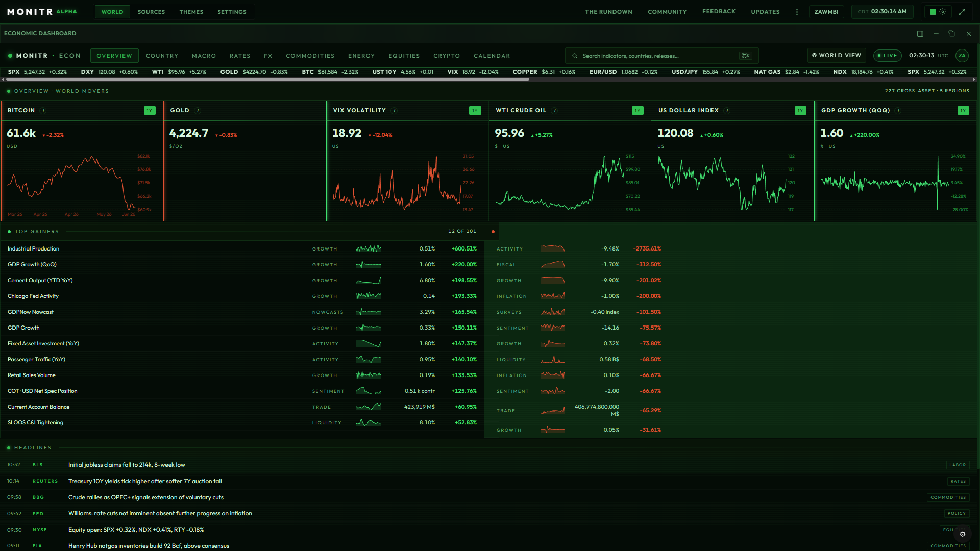
Task: Open the three-dot more options menu
Action: [x=797, y=12]
